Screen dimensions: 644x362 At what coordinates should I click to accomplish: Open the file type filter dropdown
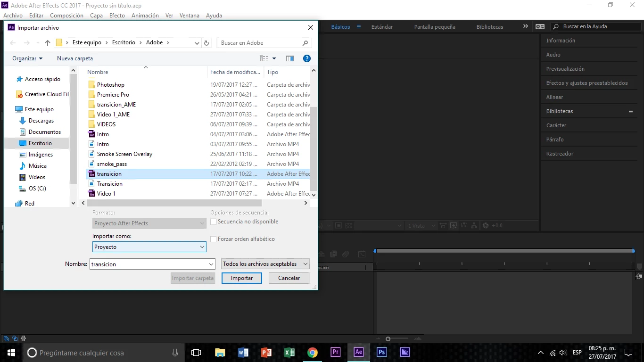tap(265, 264)
